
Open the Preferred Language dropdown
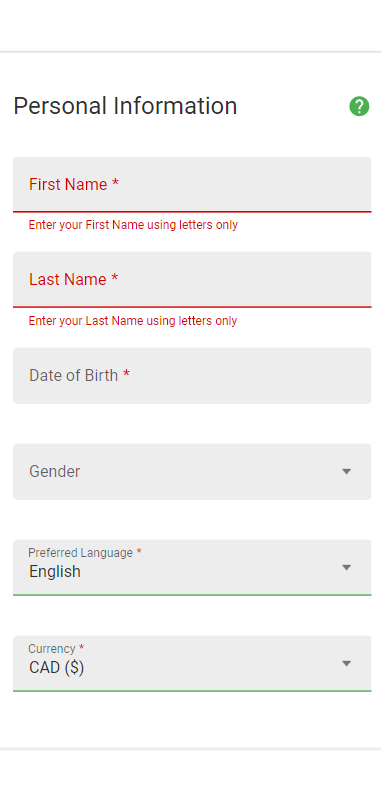click(192, 567)
